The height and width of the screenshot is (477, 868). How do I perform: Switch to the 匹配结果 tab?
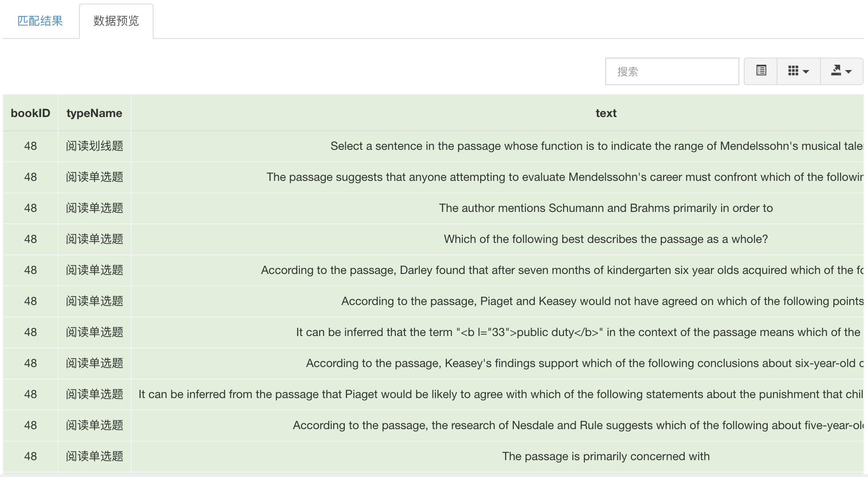click(40, 21)
